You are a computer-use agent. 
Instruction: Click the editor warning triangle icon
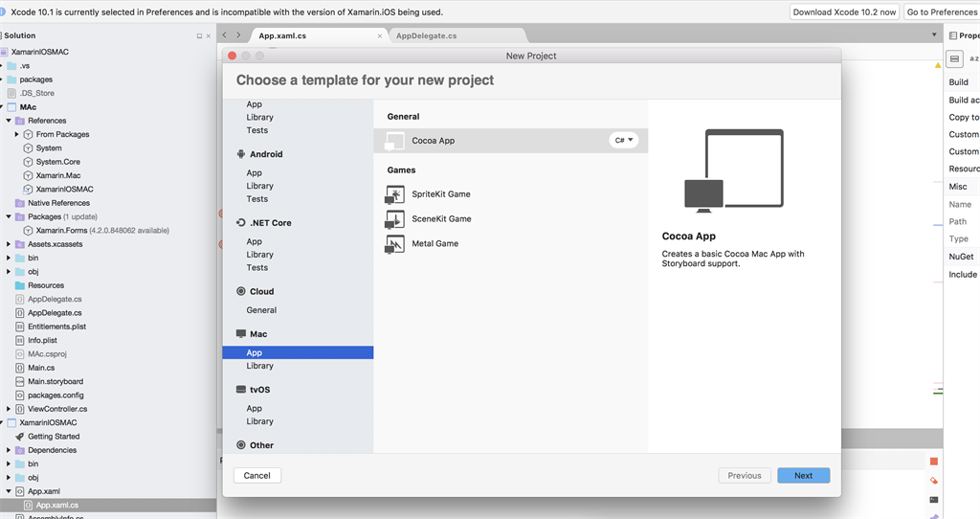click(938, 65)
